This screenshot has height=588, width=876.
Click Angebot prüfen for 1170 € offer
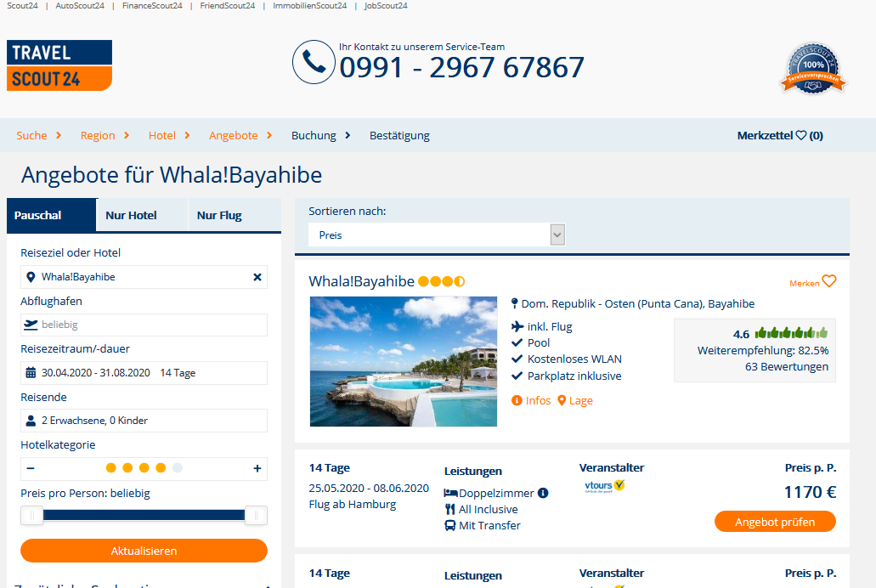click(775, 522)
